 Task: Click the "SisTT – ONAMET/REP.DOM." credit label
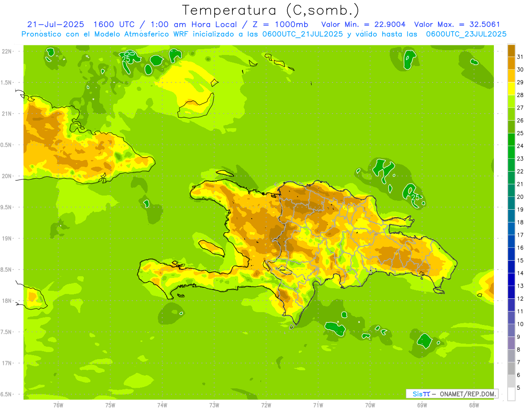point(452,394)
